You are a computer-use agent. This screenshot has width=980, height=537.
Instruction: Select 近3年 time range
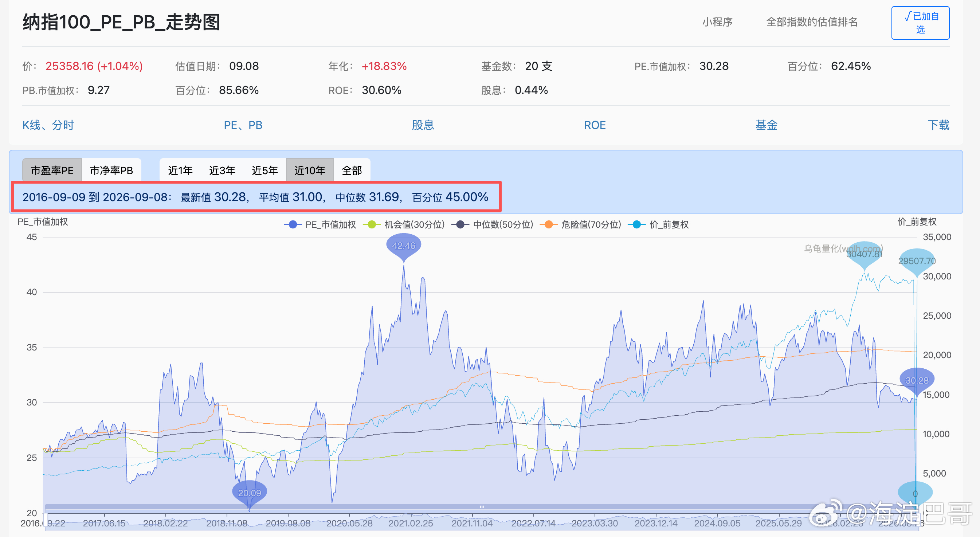(222, 170)
